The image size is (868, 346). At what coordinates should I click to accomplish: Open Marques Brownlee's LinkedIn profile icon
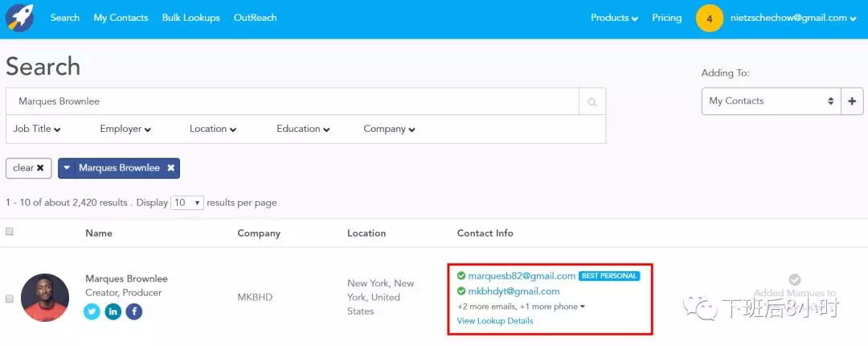click(x=113, y=311)
